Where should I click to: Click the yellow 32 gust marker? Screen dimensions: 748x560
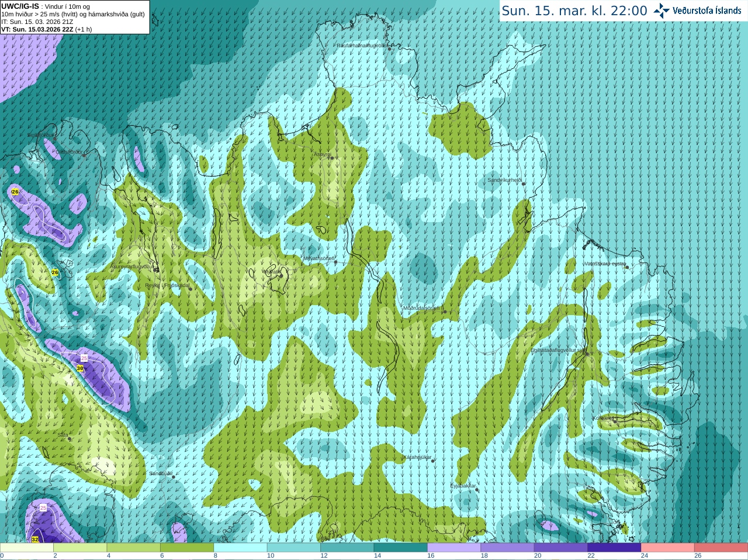(35, 540)
